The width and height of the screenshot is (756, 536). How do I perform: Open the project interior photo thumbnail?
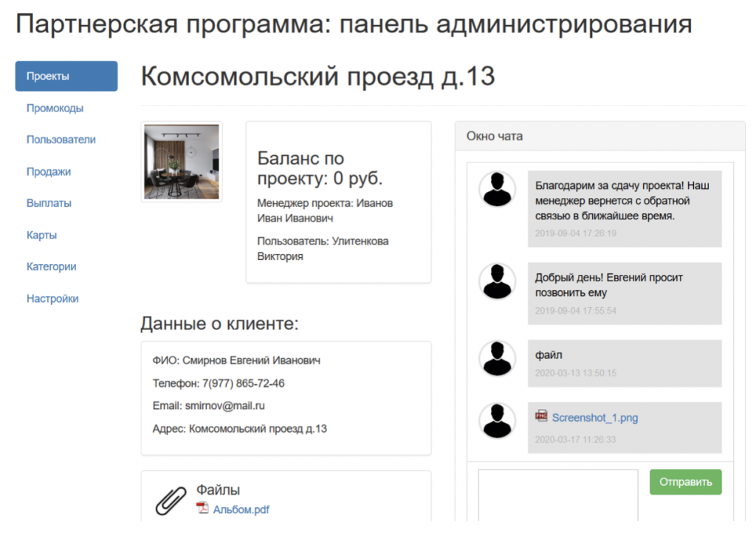181,161
